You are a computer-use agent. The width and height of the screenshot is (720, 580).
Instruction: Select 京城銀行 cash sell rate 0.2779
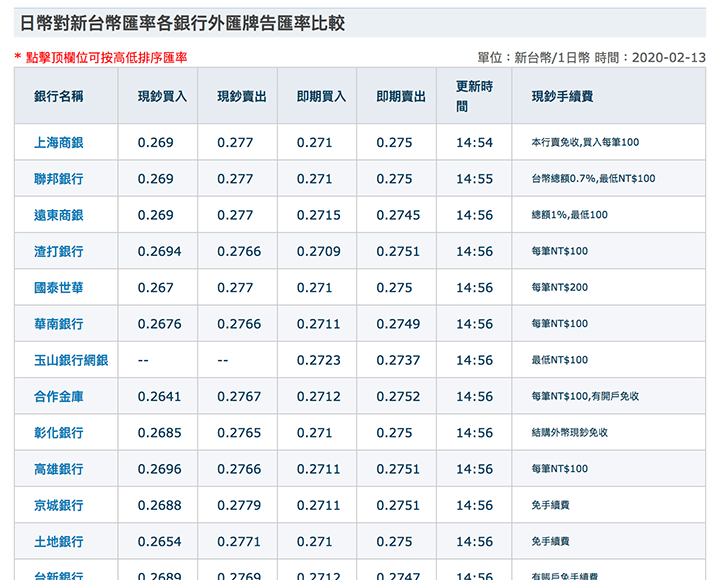click(x=239, y=506)
